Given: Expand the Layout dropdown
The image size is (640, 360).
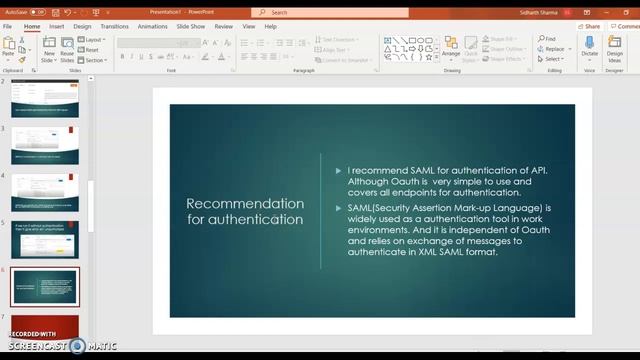Looking at the screenshot, I should tap(92, 40).
